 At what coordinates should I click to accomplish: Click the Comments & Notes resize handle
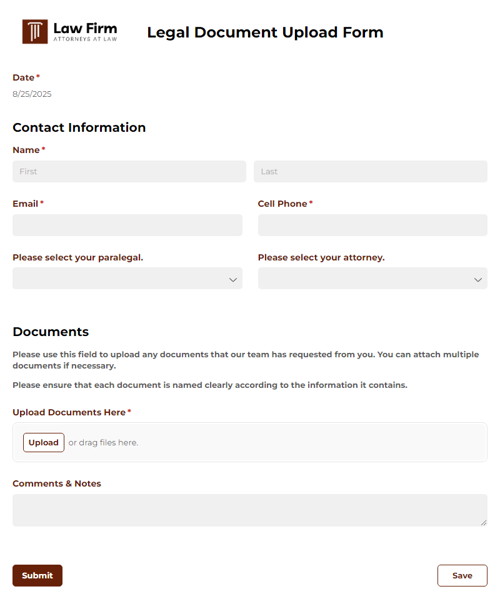[484, 523]
